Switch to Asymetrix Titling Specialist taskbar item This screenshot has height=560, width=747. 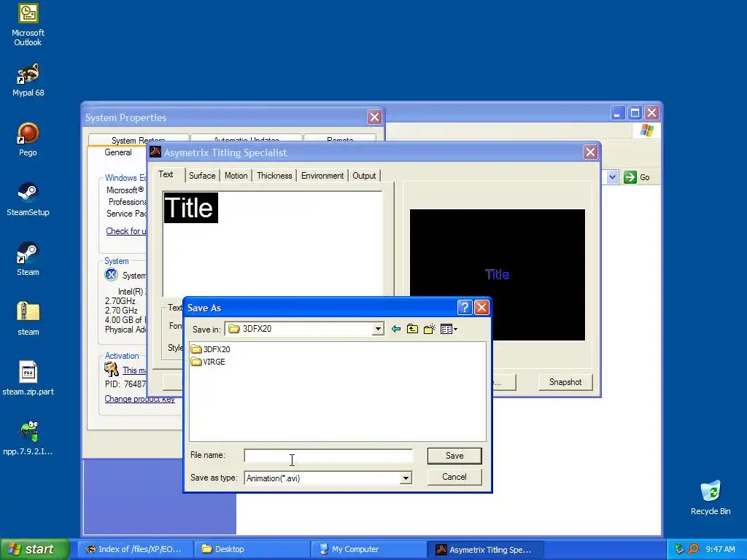tap(485, 550)
